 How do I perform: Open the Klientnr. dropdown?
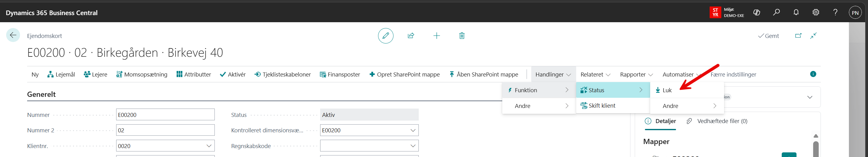click(x=209, y=146)
